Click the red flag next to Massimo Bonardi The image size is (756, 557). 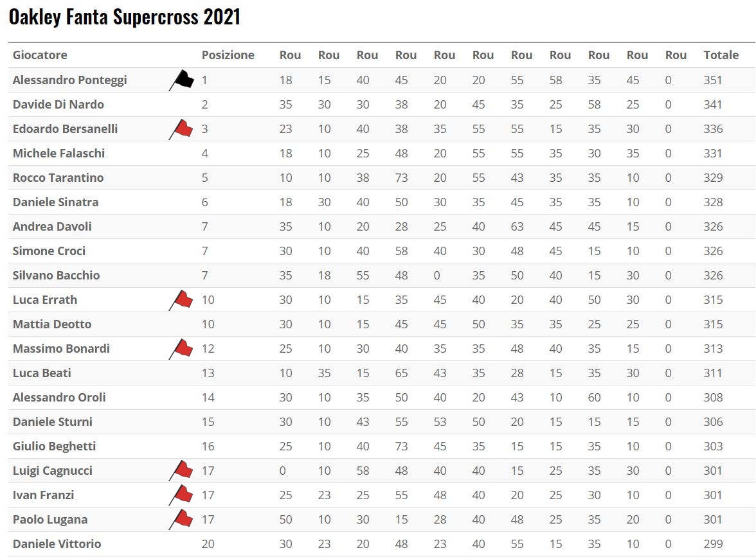pos(183,348)
